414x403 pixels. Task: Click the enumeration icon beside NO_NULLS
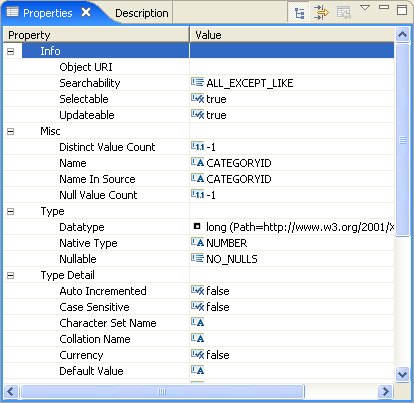[x=197, y=258]
